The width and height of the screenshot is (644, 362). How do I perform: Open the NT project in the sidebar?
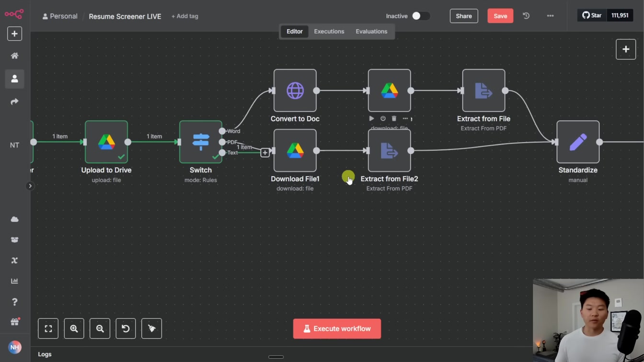[x=14, y=145]
